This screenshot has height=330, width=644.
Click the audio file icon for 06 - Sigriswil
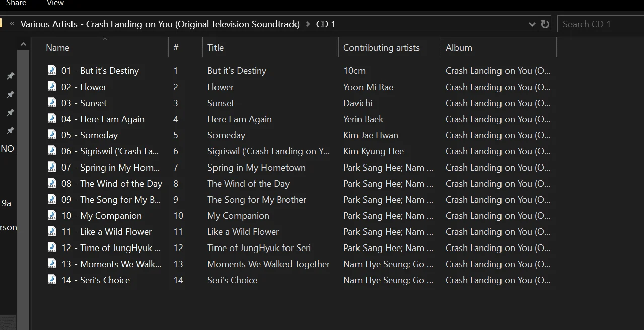(52, 151)
